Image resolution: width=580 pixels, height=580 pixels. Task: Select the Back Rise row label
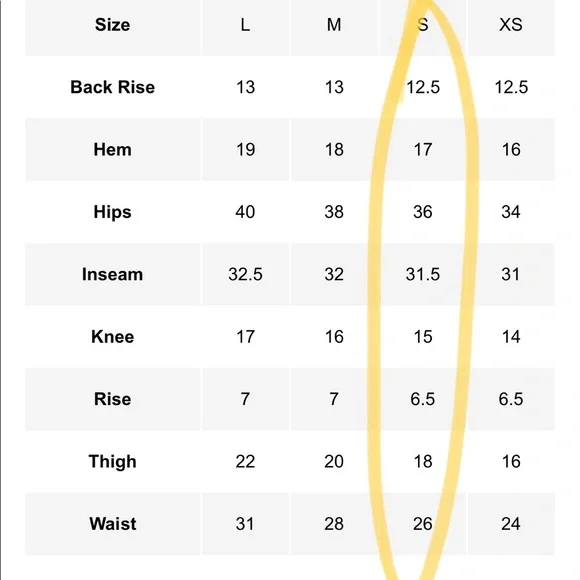click(x=112, y=87)
